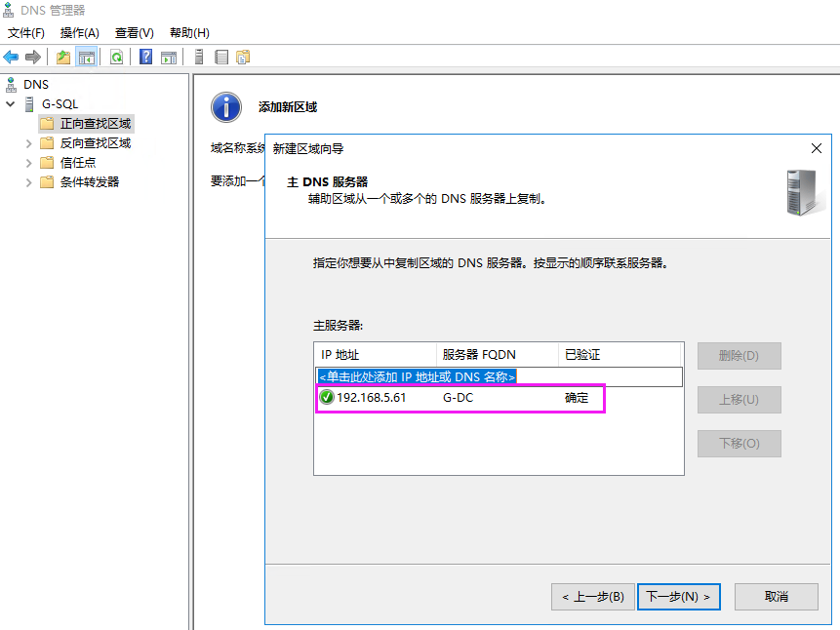
Task: Click the green check icon beside 192.168.5.61
Action: click(326, 398)
